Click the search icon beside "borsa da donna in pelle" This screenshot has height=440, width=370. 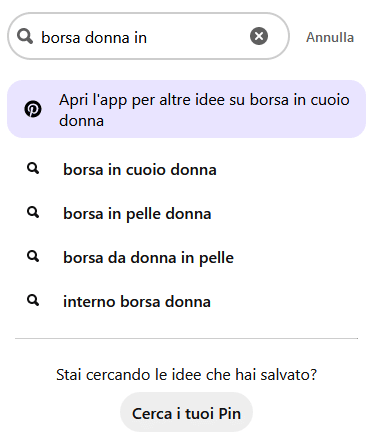(x=33, y=257)
